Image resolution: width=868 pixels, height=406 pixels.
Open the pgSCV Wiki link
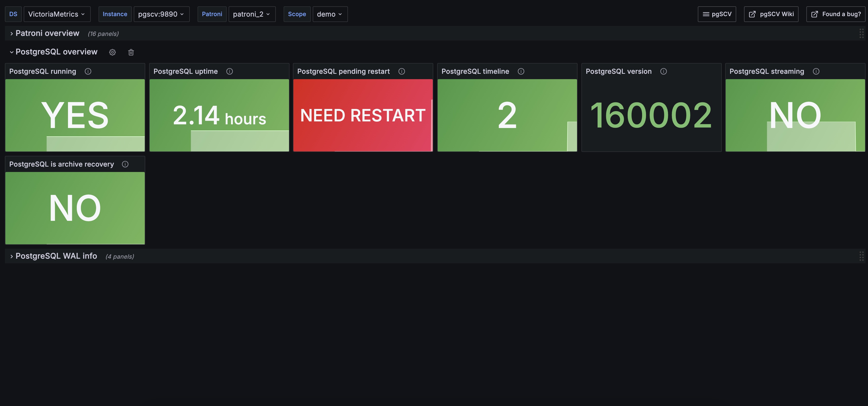(x=771, y=14)
